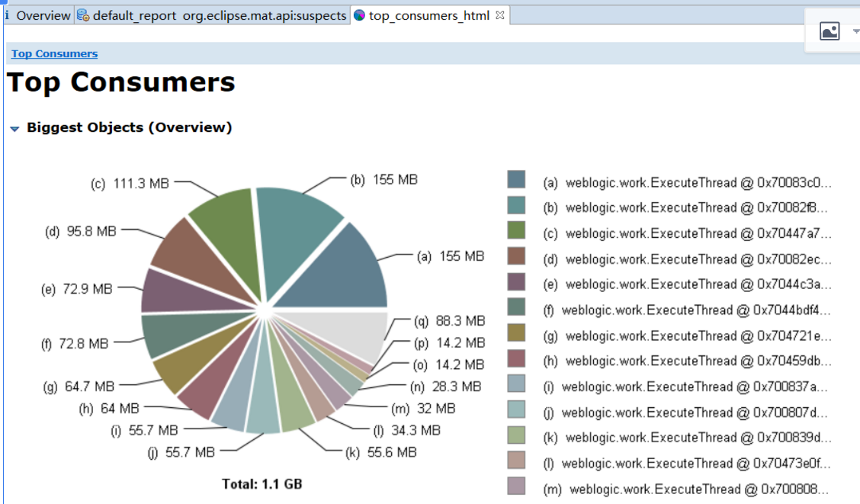
Task: Select the top_consumers_html tab
Action: pyautogui.click(x=429, y=15)
